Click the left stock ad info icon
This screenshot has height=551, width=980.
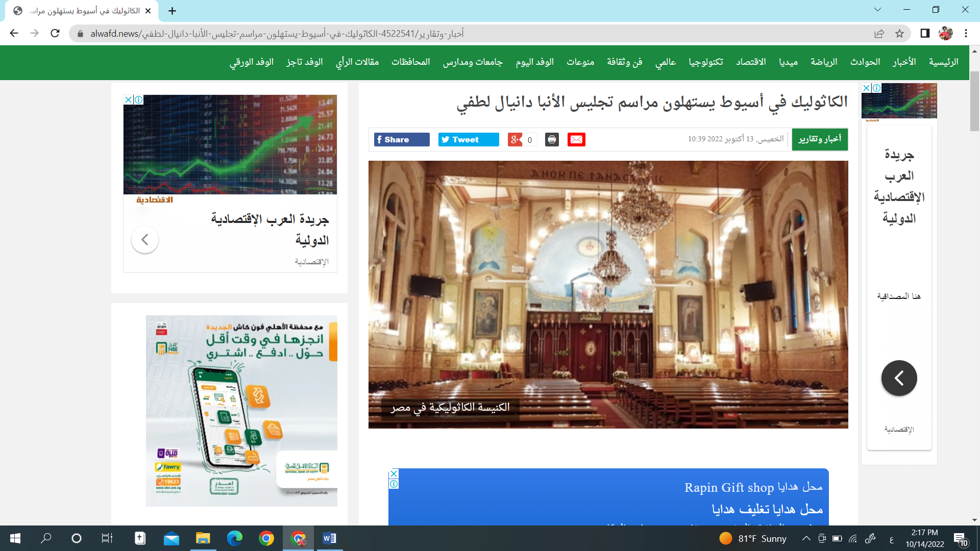coord(139,100)
